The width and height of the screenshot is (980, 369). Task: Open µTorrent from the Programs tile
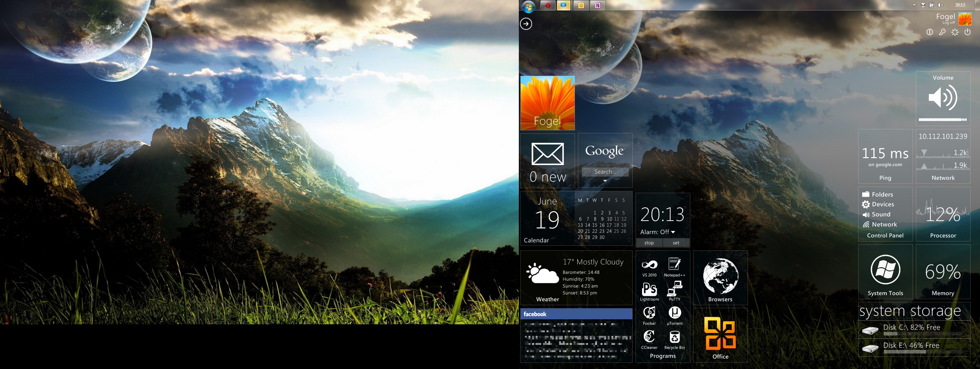674,314
